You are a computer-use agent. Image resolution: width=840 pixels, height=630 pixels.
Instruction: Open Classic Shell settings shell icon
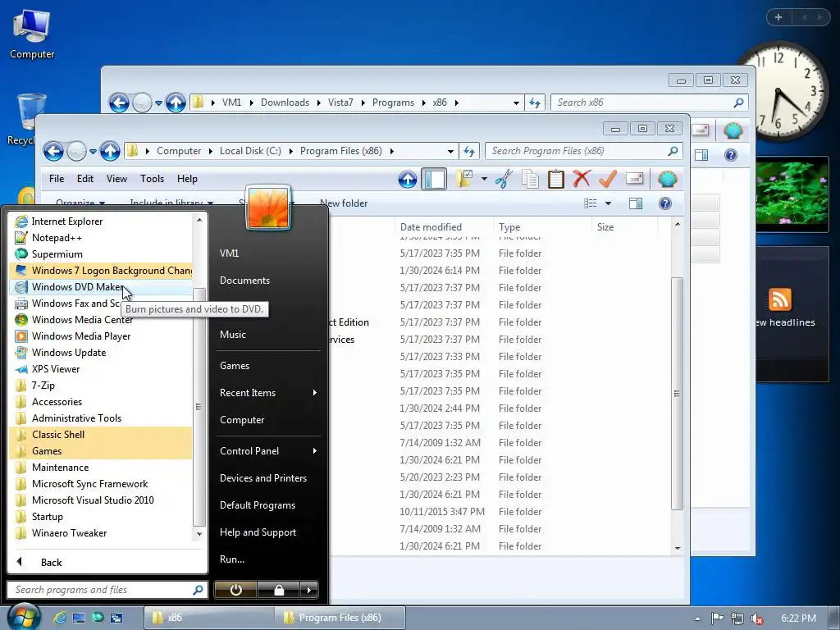click(x=668, y=179)
